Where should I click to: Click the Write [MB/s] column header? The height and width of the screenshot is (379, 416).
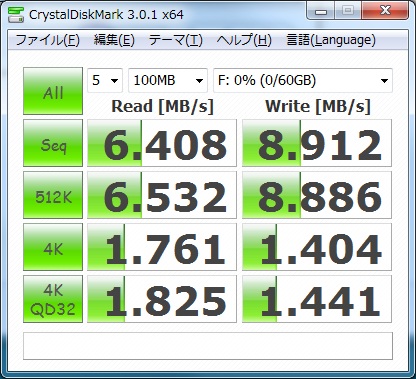point(318,107)
